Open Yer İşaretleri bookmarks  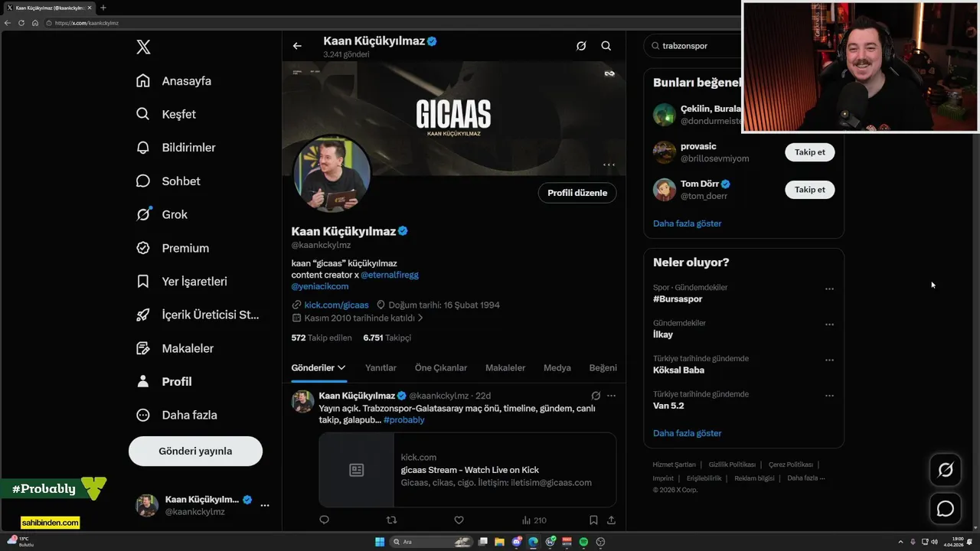click(181, 282)
